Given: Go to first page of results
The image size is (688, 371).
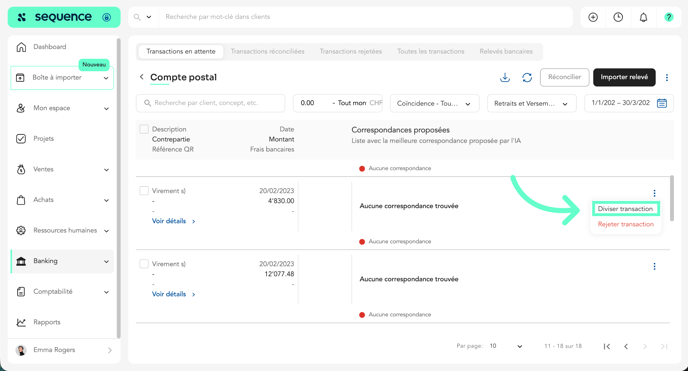Looking at the screenshot, I should (x=607, y=346).
